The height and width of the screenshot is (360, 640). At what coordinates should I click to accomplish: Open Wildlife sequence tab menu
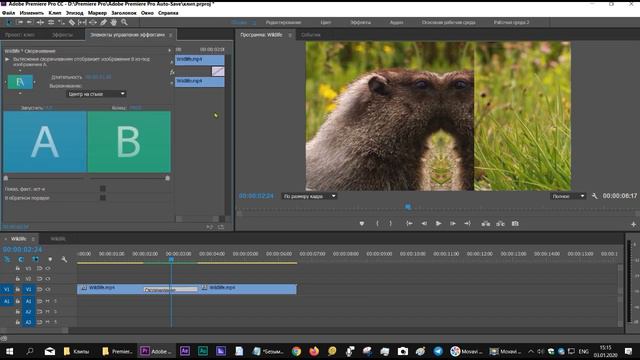point(33,239)
